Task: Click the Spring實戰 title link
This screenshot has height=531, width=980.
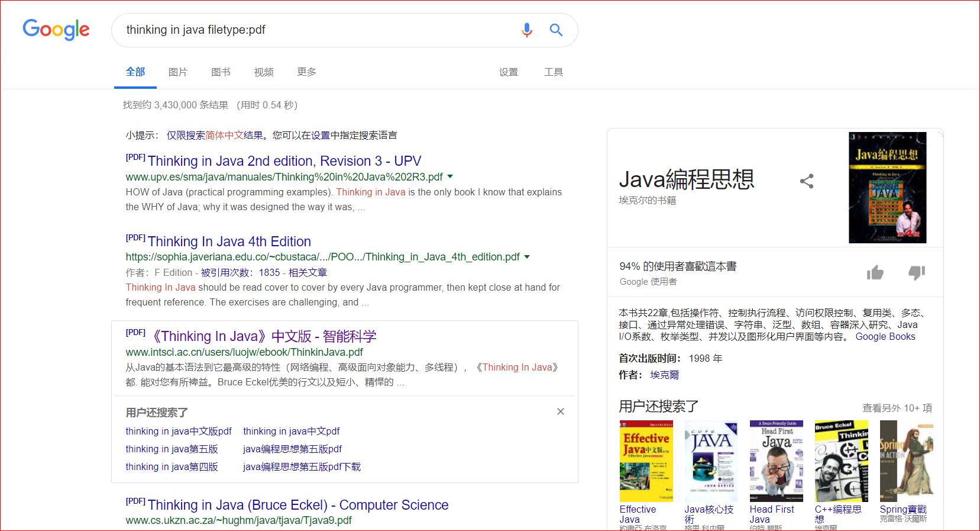Action: pyautogui.click(x=903, y=509)
